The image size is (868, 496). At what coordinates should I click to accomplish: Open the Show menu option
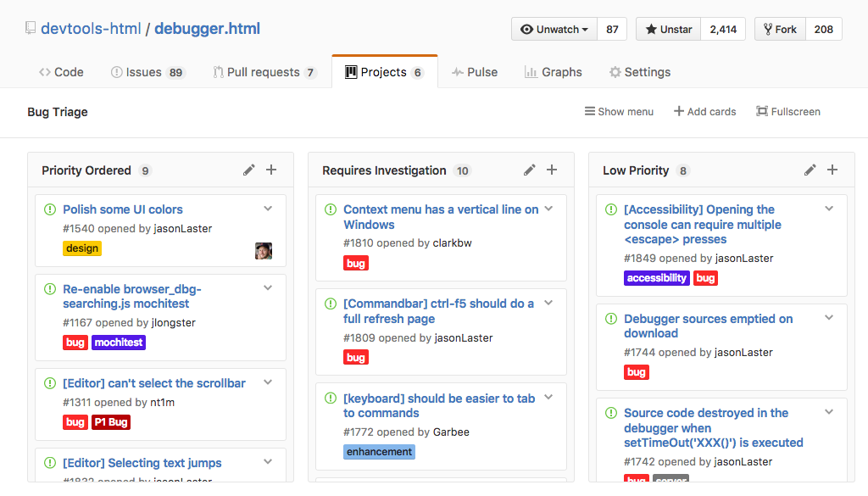pos(619,111)
